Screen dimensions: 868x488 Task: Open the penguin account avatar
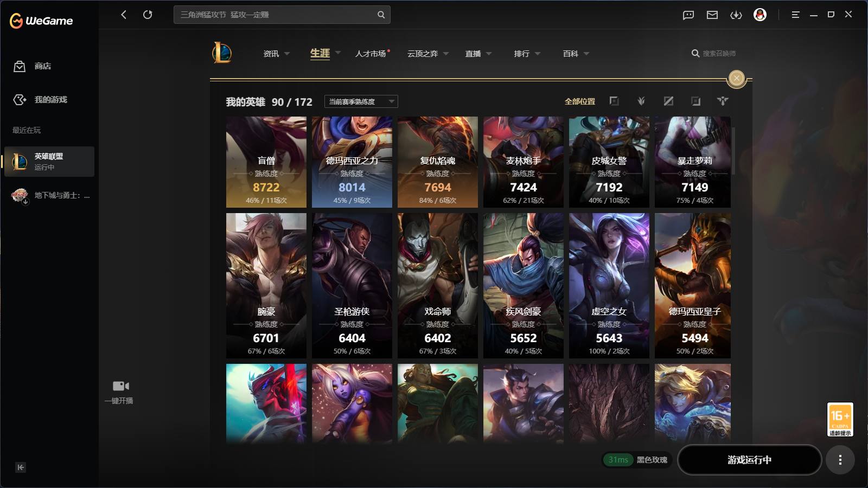click(760, 15)
